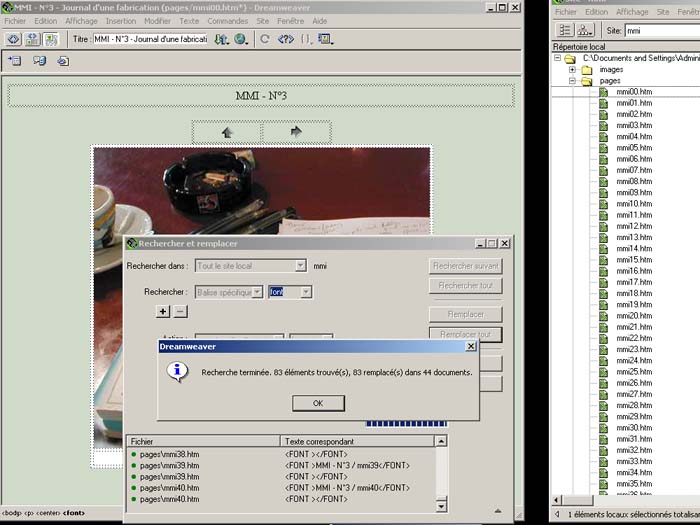
Task: Click the 'MMI - N°3' heading on page
Action: [x=261, y=96]
